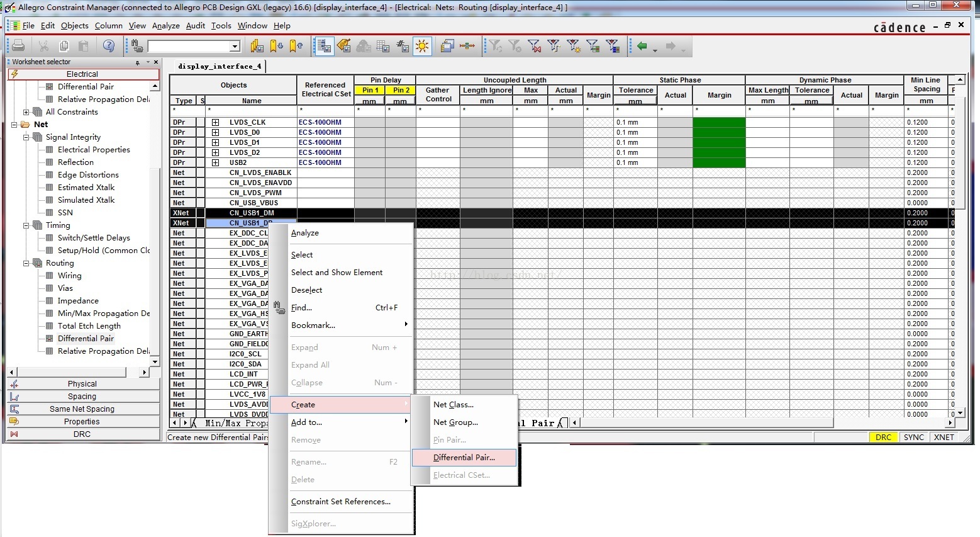The width and height of the screenshot is (980, 537).
Task: Click the hash/number worksheet toolbar icon
Action: coord(403,46)
